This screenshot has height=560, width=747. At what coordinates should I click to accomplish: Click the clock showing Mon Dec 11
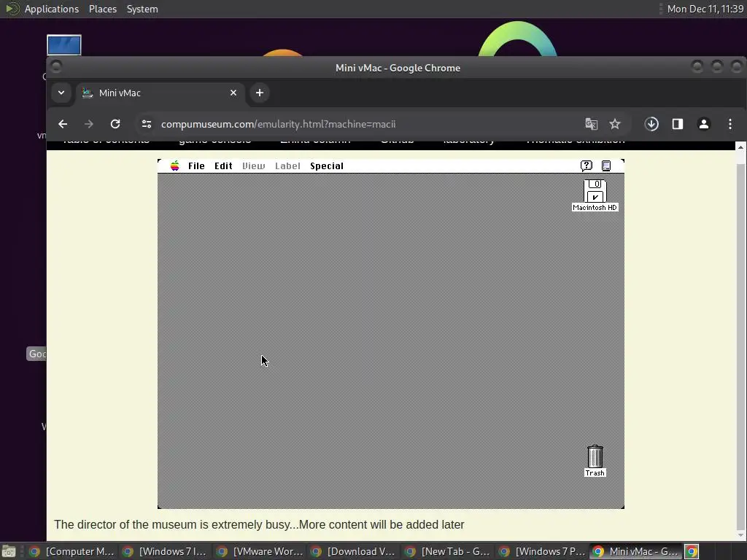(x=705, y=9)
